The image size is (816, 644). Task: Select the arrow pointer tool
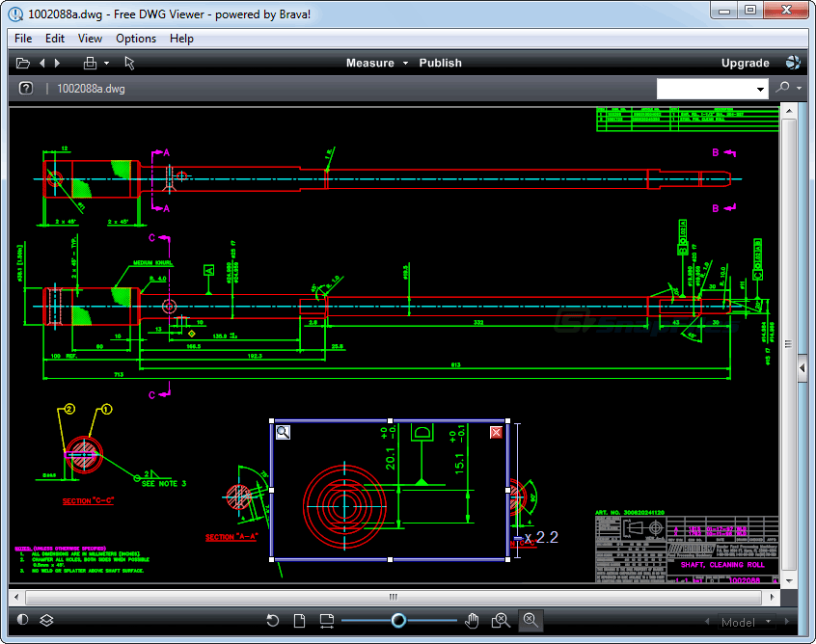click(129, 62)
